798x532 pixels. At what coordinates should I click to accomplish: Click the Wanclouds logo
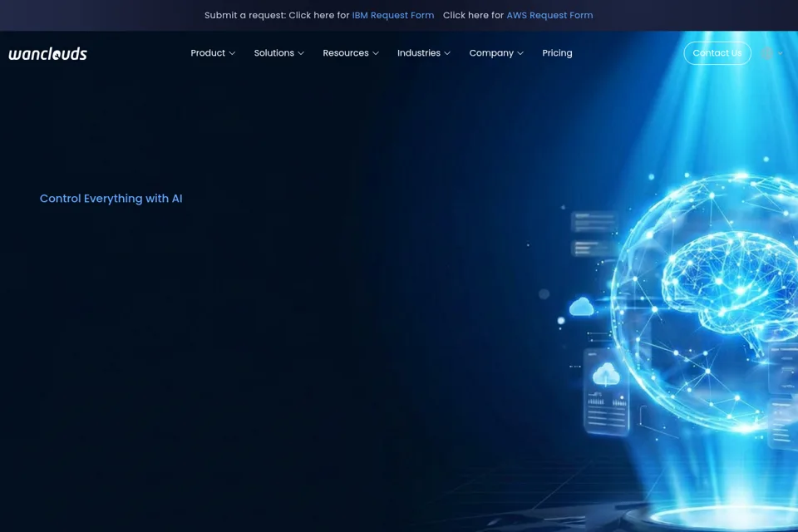[48, 53]
